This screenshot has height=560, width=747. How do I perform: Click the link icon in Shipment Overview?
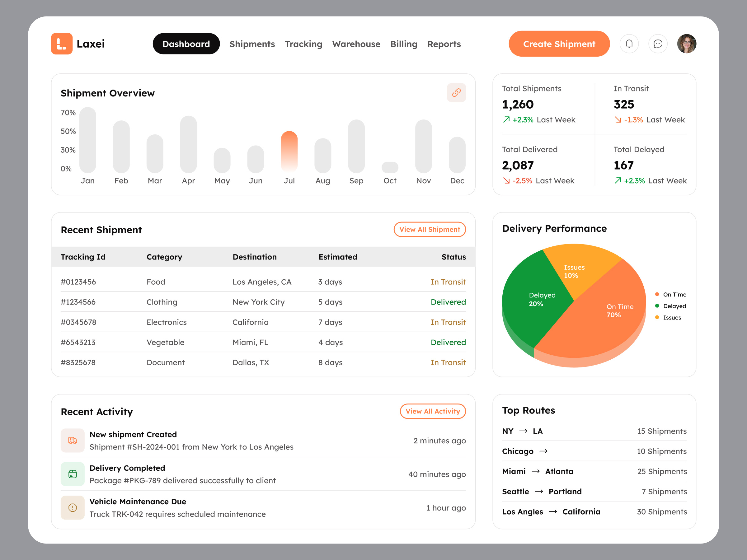click(456, 92)
